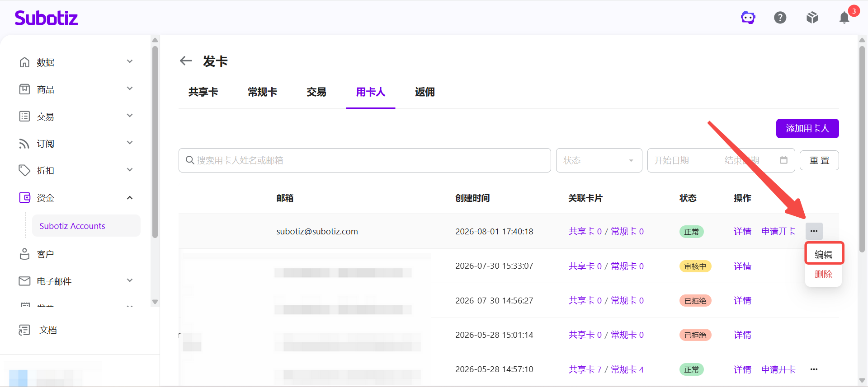868x387 pixels.
Task: Expand the 交易 sidebar chevron
Action: (130, 116)
